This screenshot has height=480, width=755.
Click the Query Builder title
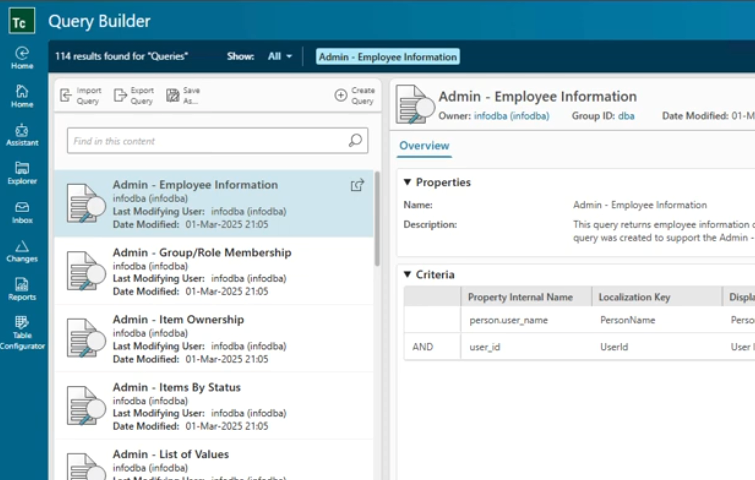point(99,21)
